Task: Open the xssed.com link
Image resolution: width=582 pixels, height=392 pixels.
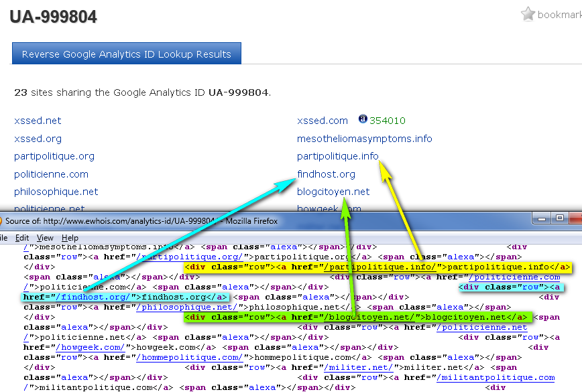Action: pos(322,121)
